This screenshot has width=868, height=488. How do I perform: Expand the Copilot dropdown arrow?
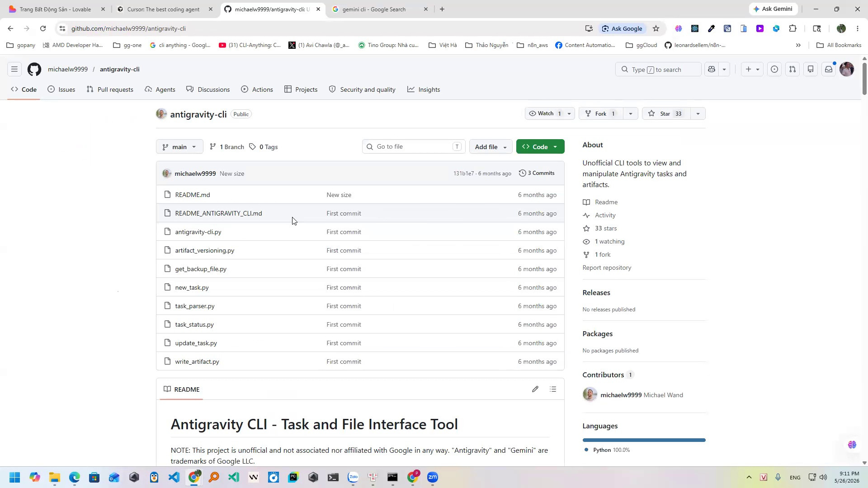click(724, 70)
